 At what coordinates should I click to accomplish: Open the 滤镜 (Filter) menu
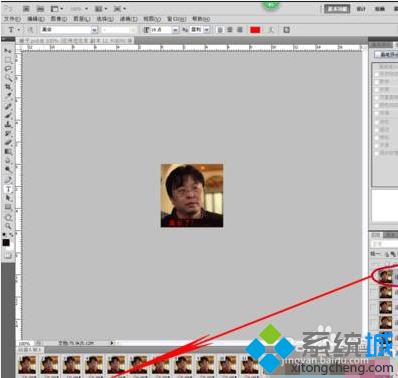click(x=128, y=19)
